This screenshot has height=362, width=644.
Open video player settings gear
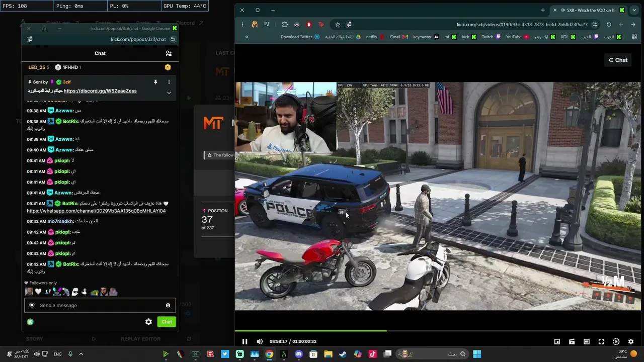tap(631, 341)
